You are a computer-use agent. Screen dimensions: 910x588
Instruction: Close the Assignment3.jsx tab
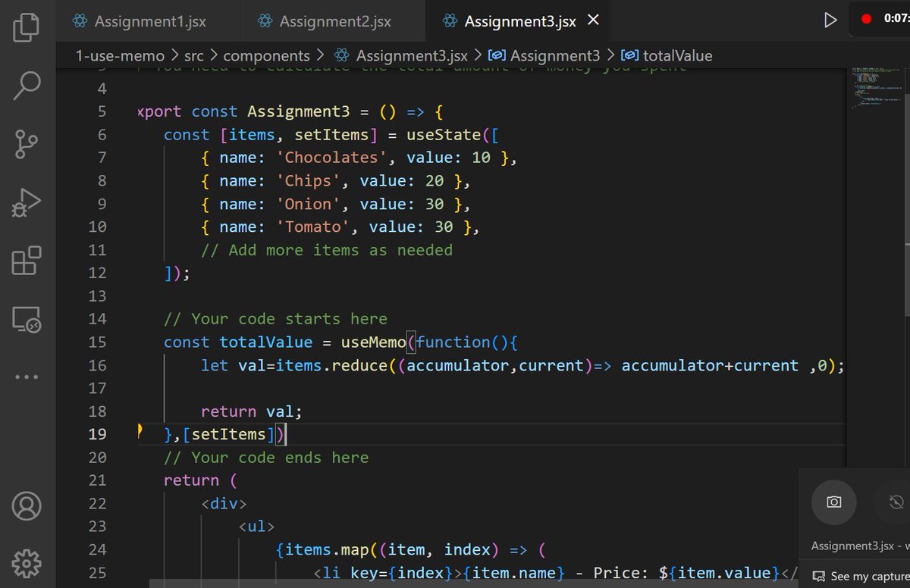(x=593, y=20)
